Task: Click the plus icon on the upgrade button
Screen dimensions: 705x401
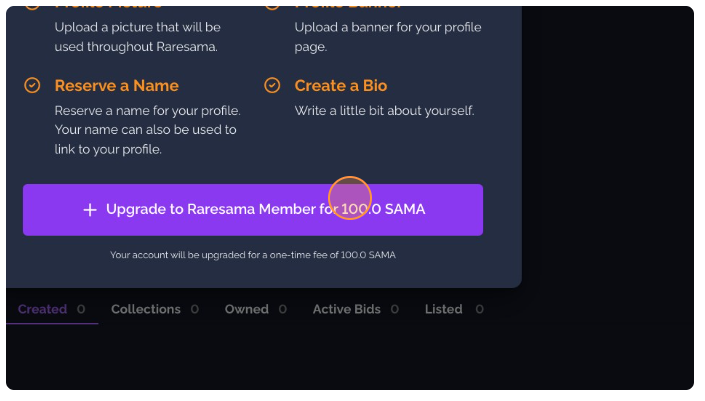Action: pyautogui.click(x=90, y=209)
